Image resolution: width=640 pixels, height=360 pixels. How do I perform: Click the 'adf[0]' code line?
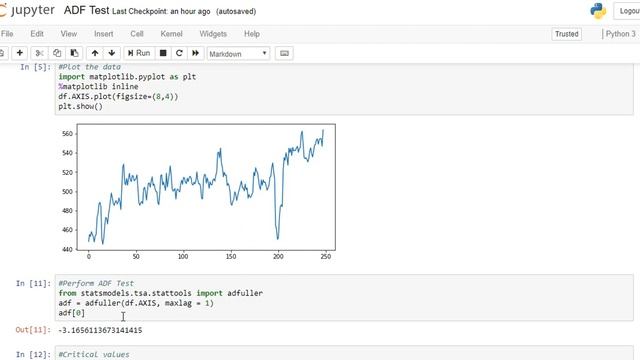(71, 313)
